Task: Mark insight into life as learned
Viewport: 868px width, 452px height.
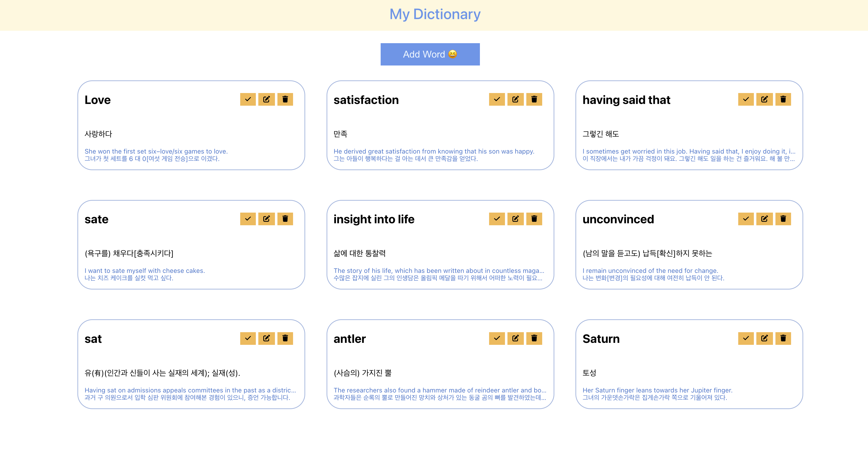Action: (497, 219)
